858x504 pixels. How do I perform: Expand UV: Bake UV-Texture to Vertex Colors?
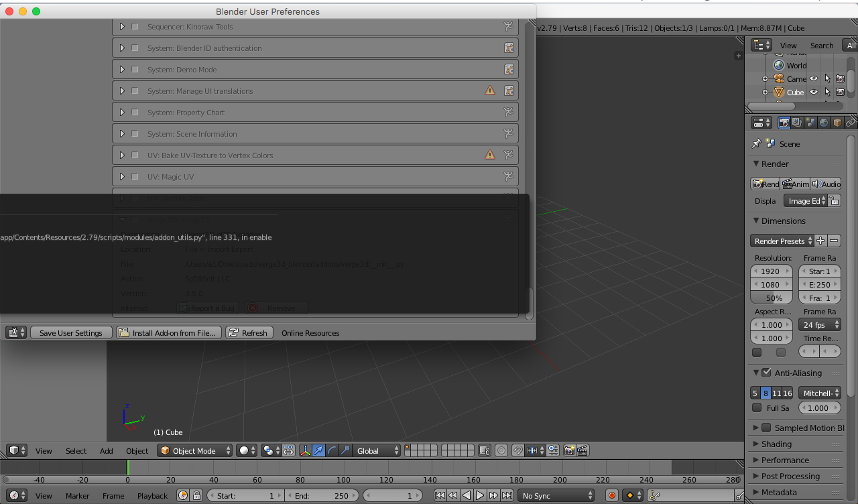122,155
